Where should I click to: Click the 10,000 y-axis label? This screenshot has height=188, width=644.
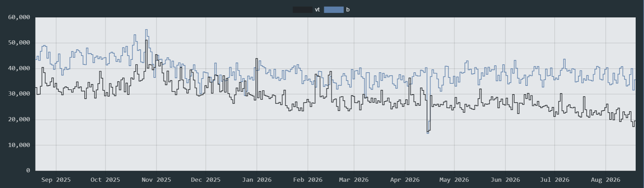(19, 145)
